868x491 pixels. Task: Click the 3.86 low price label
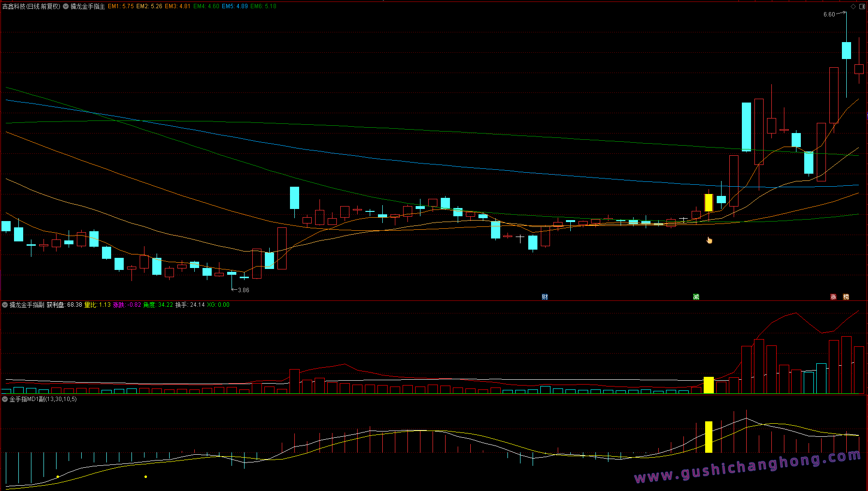click(x=244, y=290)
